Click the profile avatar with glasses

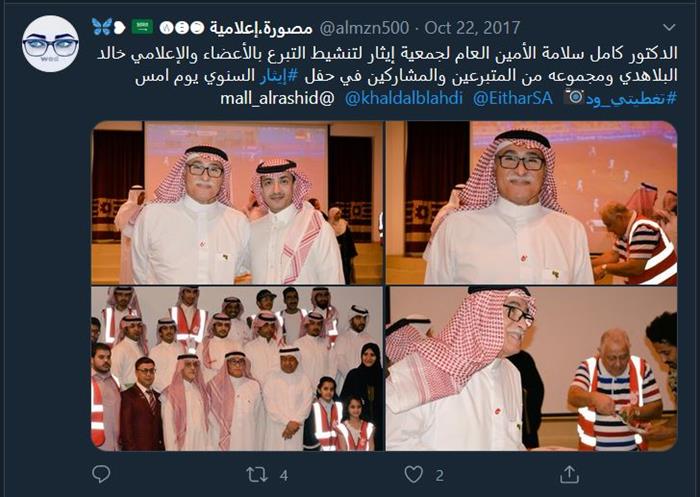coord(50,44)
